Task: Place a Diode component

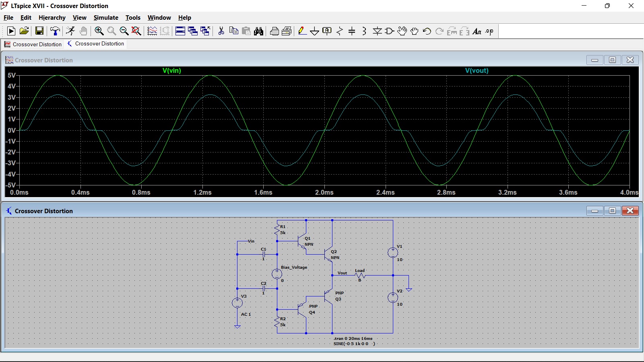Action: [x=377, y=31]
